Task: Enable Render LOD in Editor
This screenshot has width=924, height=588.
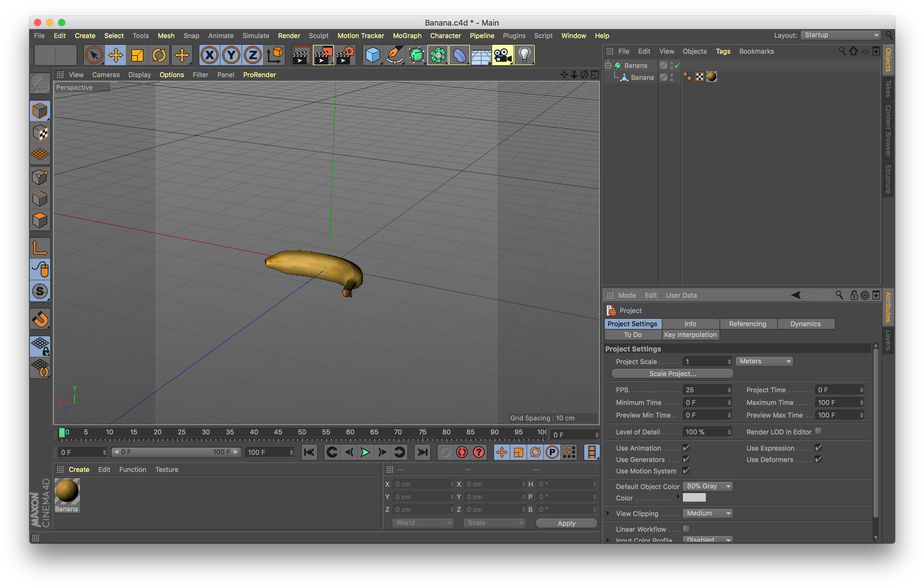Action: pyautogui.click(x=818, y=431)
